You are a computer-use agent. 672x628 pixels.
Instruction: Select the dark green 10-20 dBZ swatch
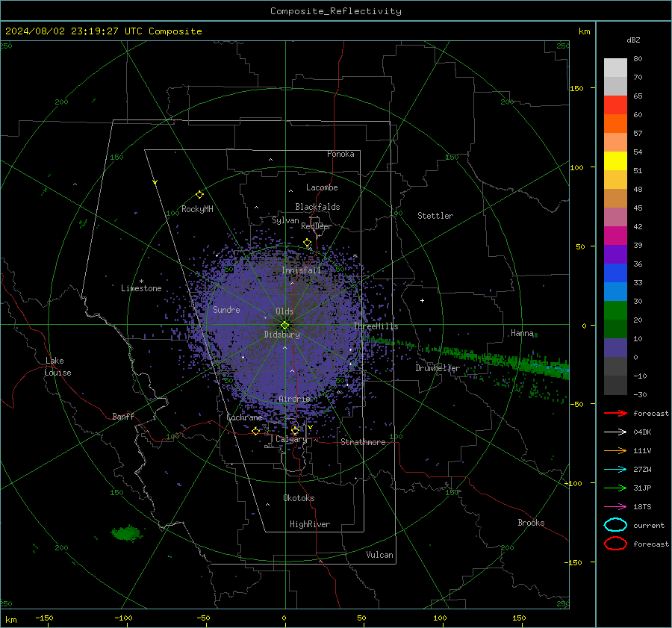coord(615,329)
